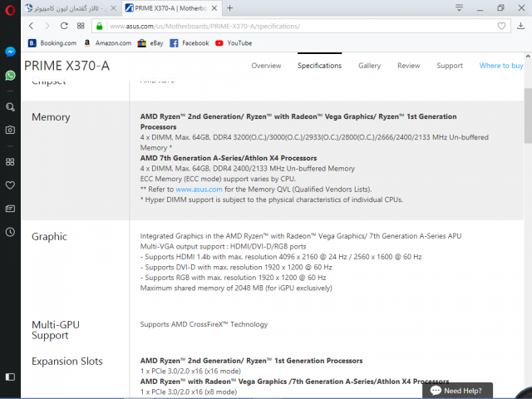Screen dimensions: 532x399
Task: Go back to the previous page
Action: coord(32,26)
